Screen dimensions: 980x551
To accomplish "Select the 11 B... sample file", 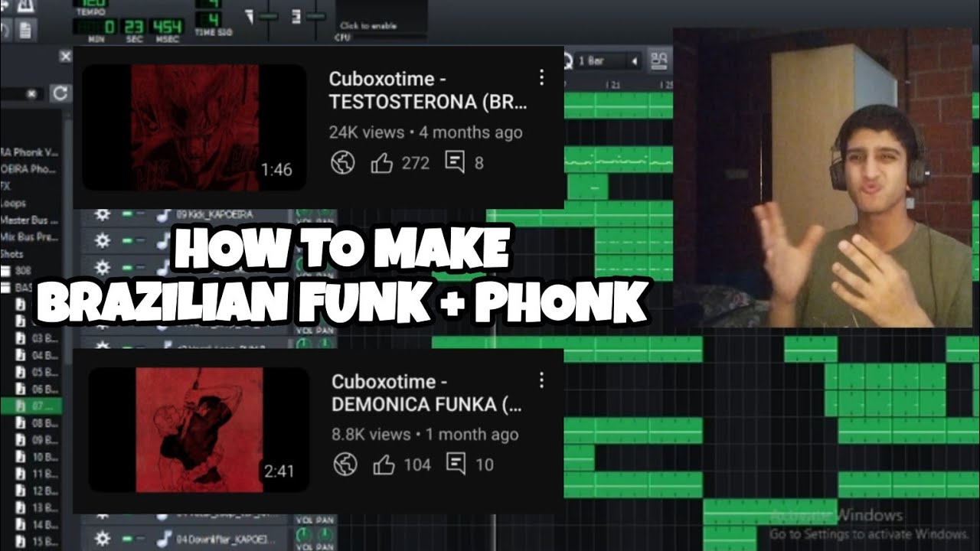I will [38, 474].
